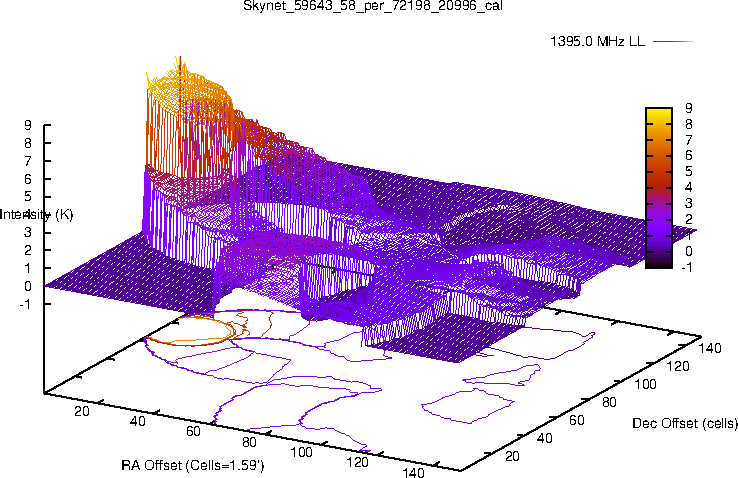Viewport: 738px width, 478px height.
Task: Click tick label 80 on the RA Offset axis
Action: (x=249, y=442)
